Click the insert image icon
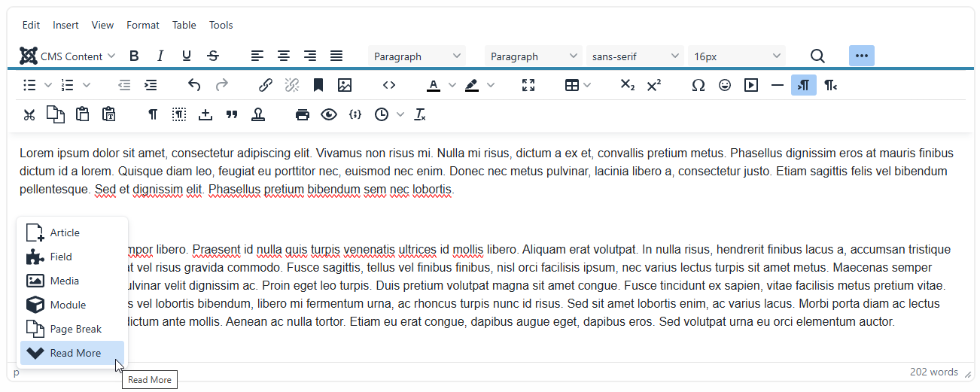This screenshot has height=392, width=980. click(345, 85)
